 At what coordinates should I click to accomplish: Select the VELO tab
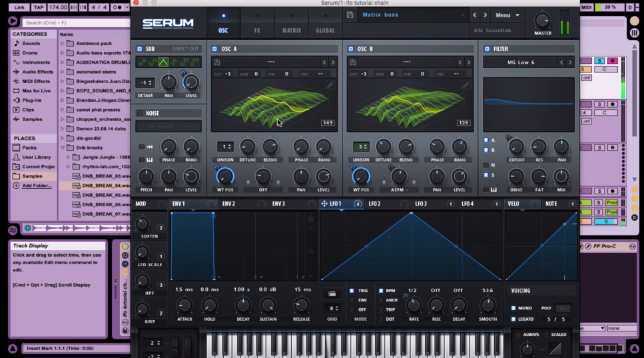click(513, 204)
